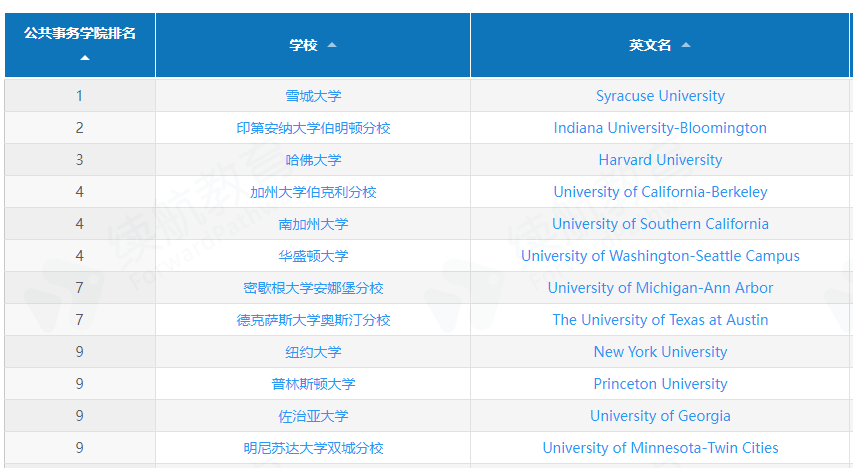Open The University of Texas at Austin link
The width and height of the screenshot is (853, 468).
point(660,320)
